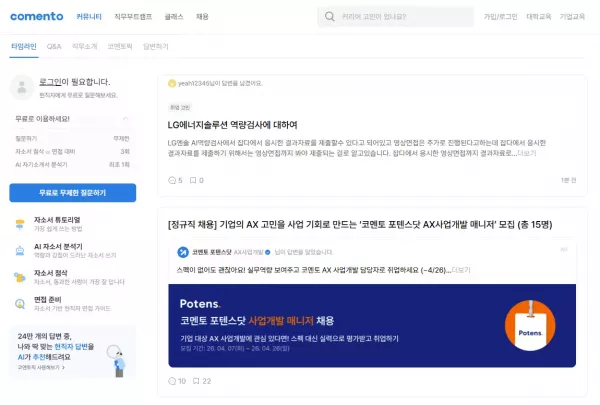600x405 pixels.
Task: Collapse the 무료로 이용하세요 section chevron
Action: coord(126,119)
